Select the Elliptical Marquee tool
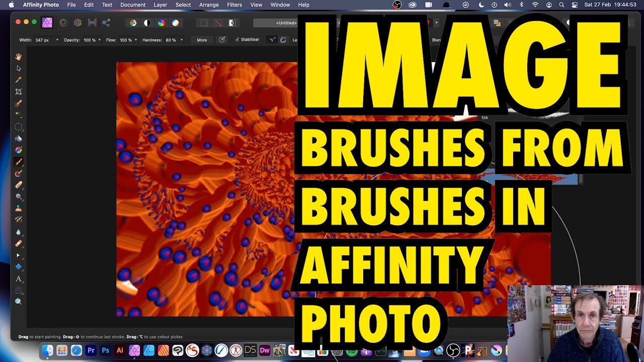644x362 pixels. click(19, 127)
